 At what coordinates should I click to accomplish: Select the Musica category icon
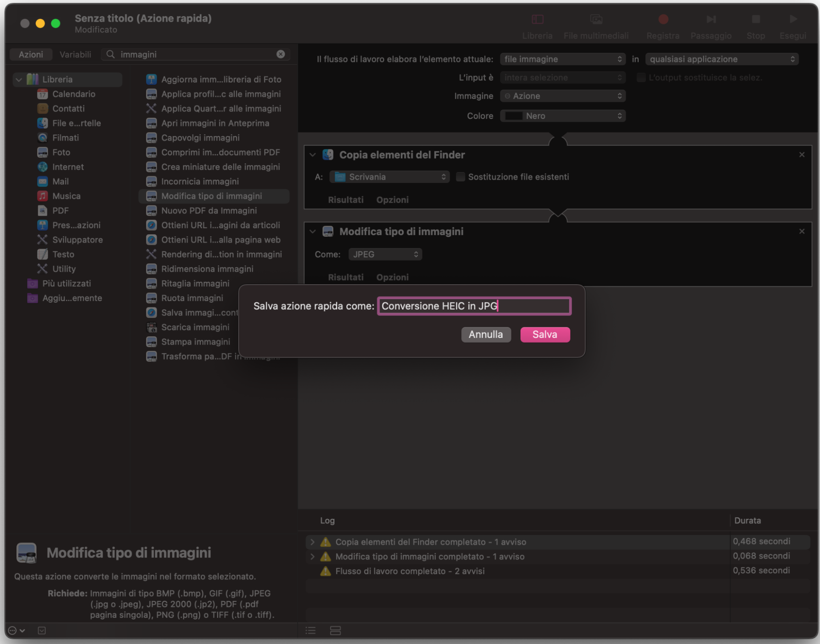43,196
